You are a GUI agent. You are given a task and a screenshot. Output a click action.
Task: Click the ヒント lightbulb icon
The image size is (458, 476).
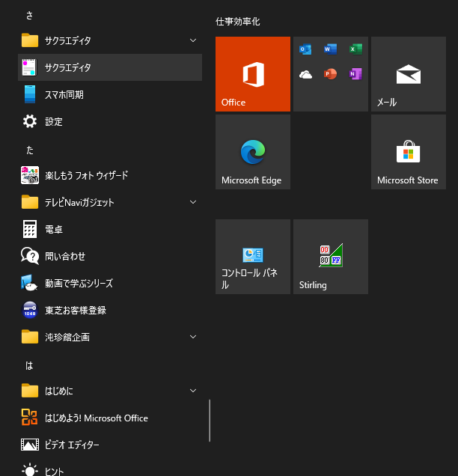pos(30,470)
